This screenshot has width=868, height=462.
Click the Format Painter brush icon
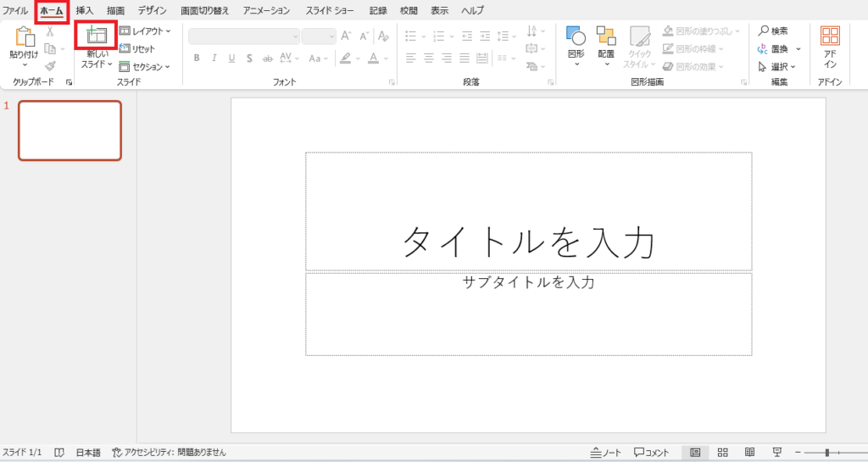coord(50,66)
